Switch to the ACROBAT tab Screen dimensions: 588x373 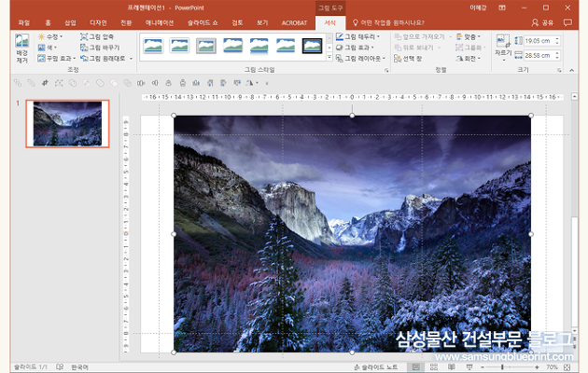(x=294, y=22)
